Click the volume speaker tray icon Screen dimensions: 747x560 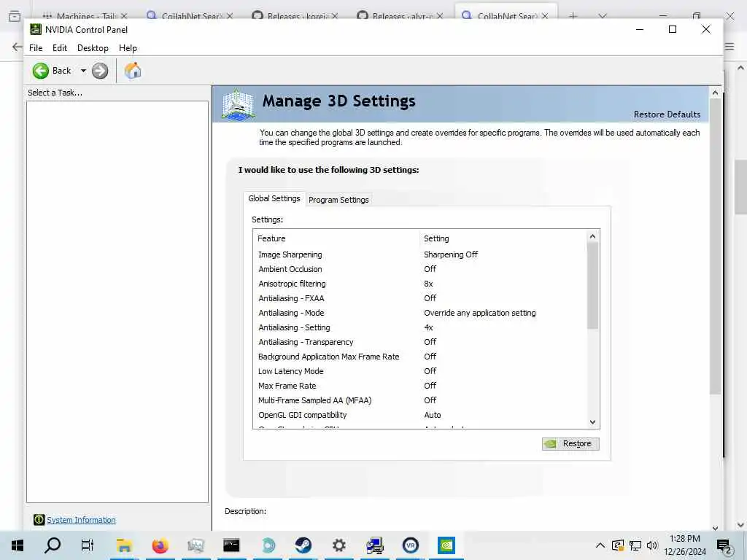point(651,545)
